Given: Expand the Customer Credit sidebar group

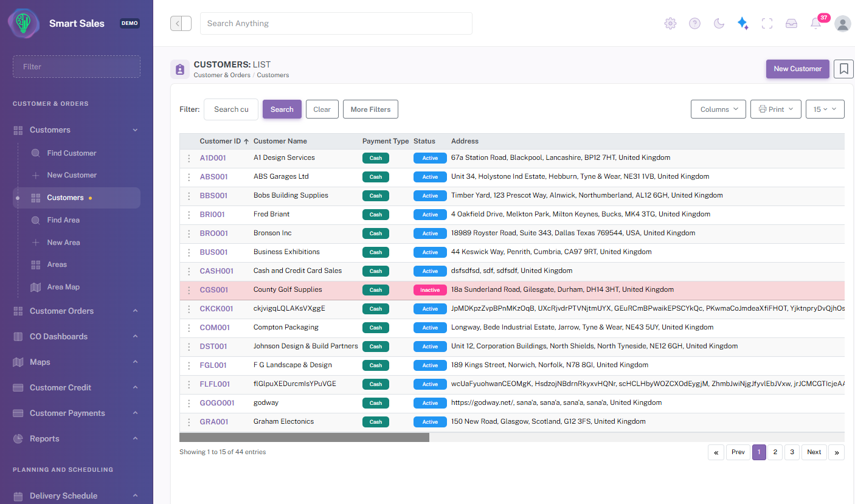Looking at the screenshot, I should pyautogui.click(x=77, y=387).
